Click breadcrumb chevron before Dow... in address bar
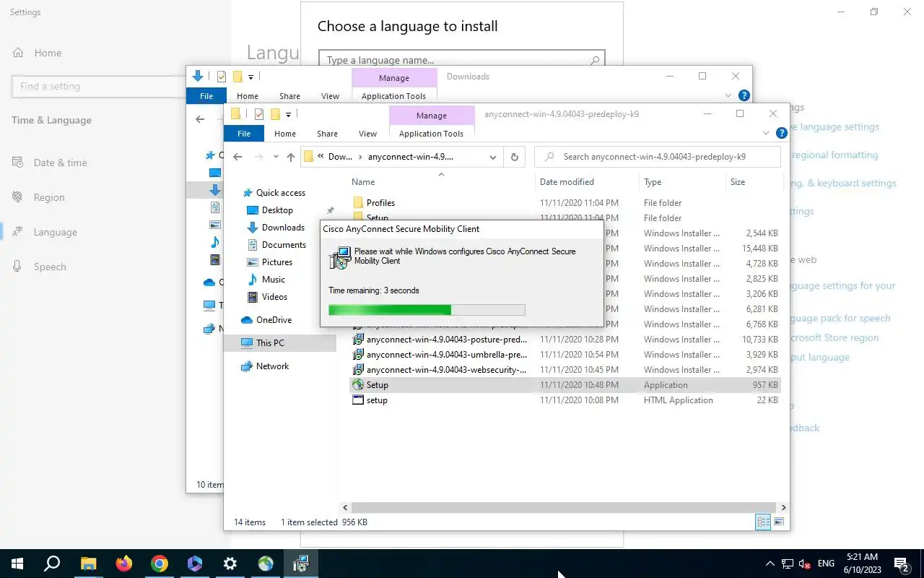 321,157
